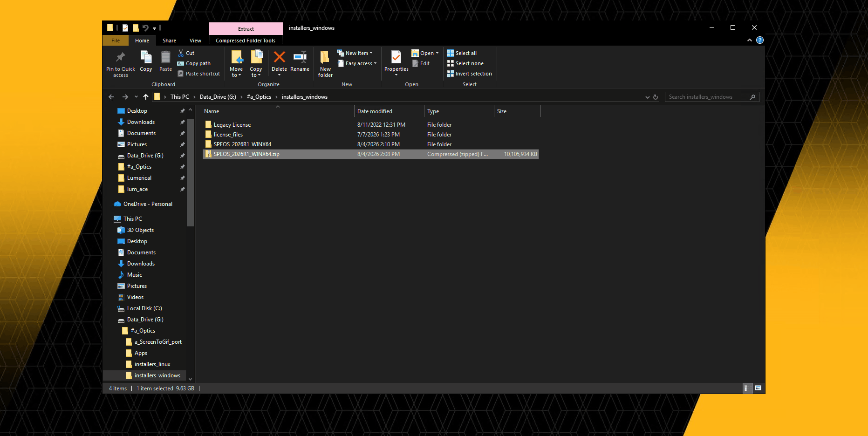Switch to Large icons view in status bar
The image size is (868, 436).
[x=758, y=388]
